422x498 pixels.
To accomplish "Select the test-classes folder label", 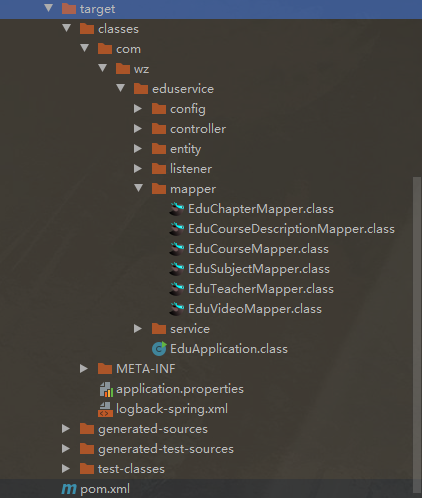I will pos(131,469).
